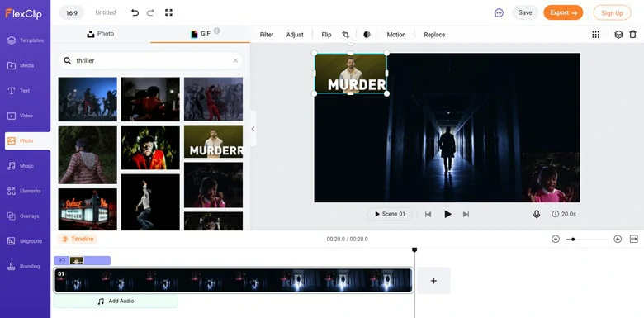Delete the selected element with trash icon
This screenshot has height=318, width=644.
pyautogui.click(x=633, y=35)
